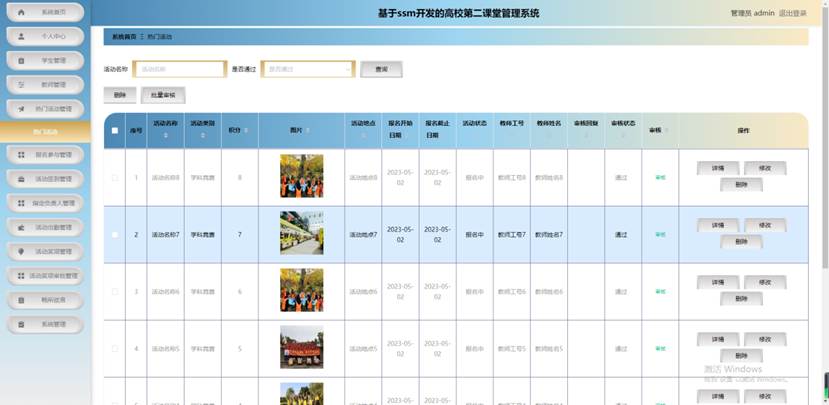Go to 系统首页 in the breadcrumb

(124, 37)
